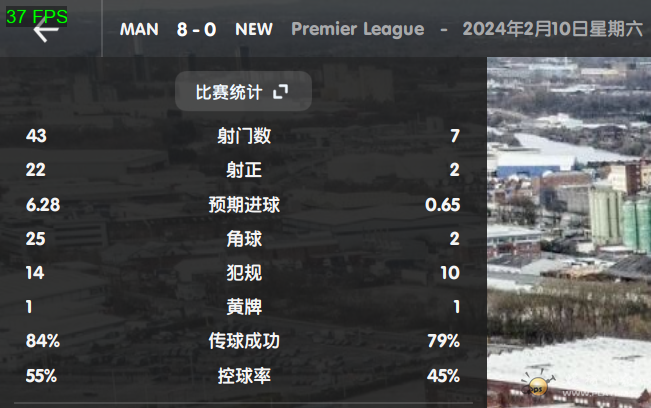Click the 预期进球 expected goals label
The image size is (651, 408).
[x=244, y=205]
